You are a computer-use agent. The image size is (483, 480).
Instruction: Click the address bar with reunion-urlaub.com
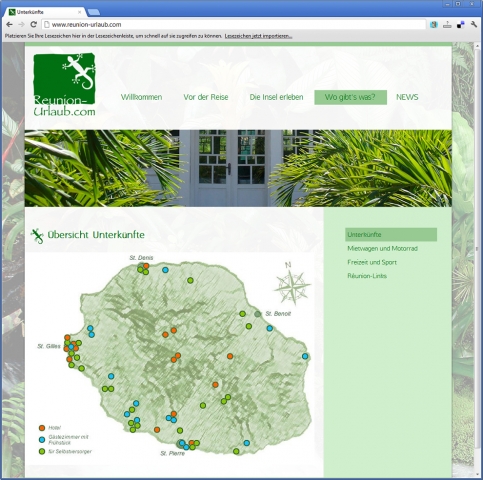coord(233,24)
